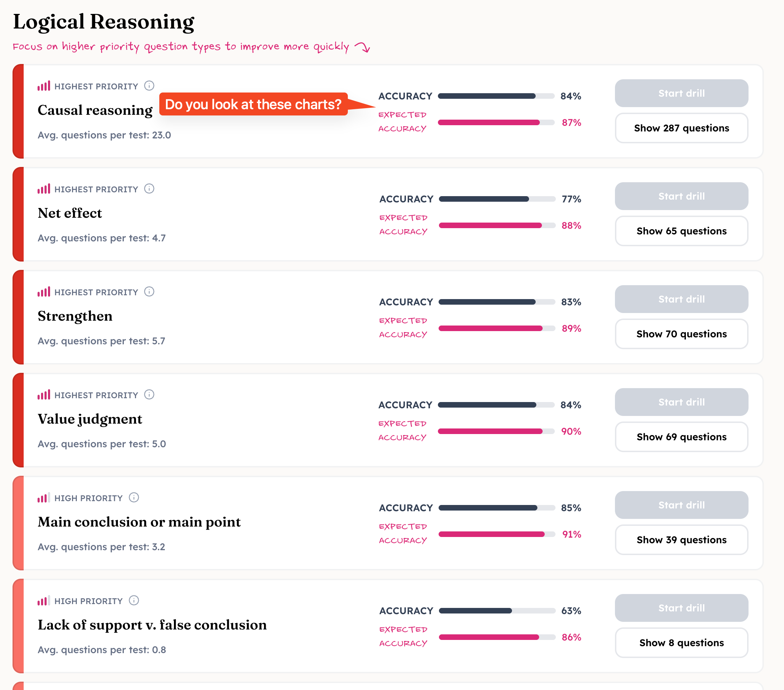
Task: Start drill for Value judgment
Action: pos(681,402)
